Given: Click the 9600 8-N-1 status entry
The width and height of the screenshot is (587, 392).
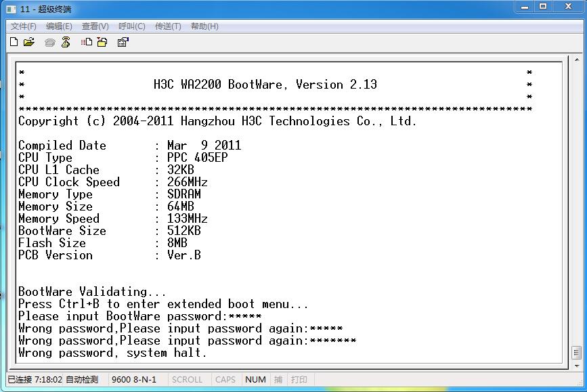Looking at the screenshot, I should tap(133, 380).
